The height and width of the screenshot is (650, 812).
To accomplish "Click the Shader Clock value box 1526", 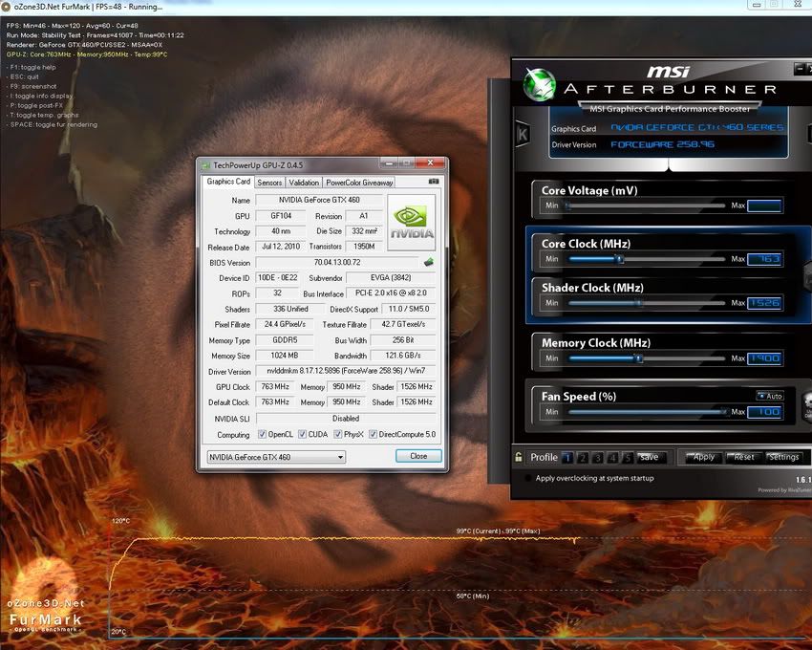I will point(764,303).
